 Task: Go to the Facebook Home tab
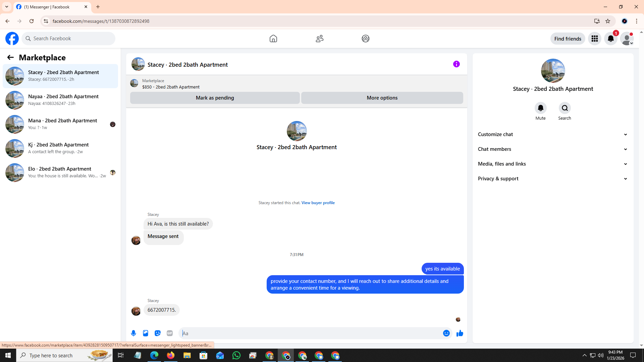tap(273, 39)
